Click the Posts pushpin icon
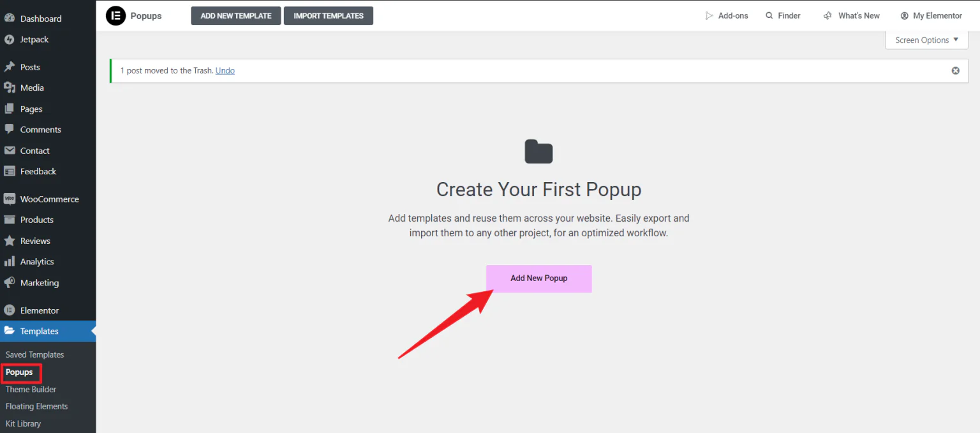The image size is (980, 433). point(10,67)
